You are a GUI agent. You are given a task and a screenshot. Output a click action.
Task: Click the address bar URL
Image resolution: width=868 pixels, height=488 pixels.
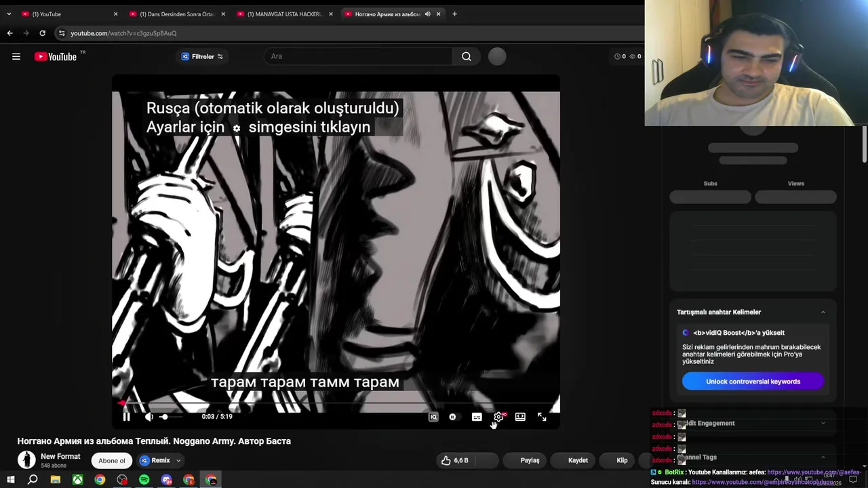123,33
